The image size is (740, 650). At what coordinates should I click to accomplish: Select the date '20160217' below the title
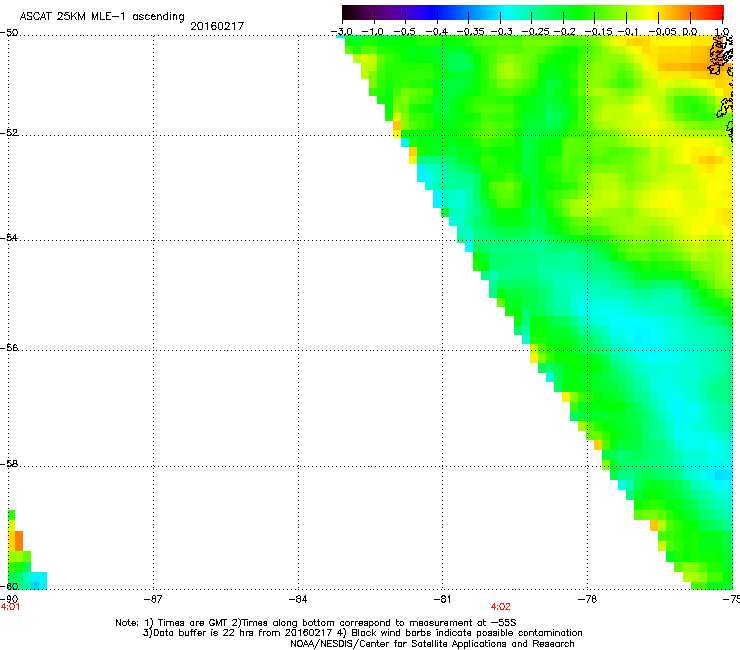click(x=217, y=26)
